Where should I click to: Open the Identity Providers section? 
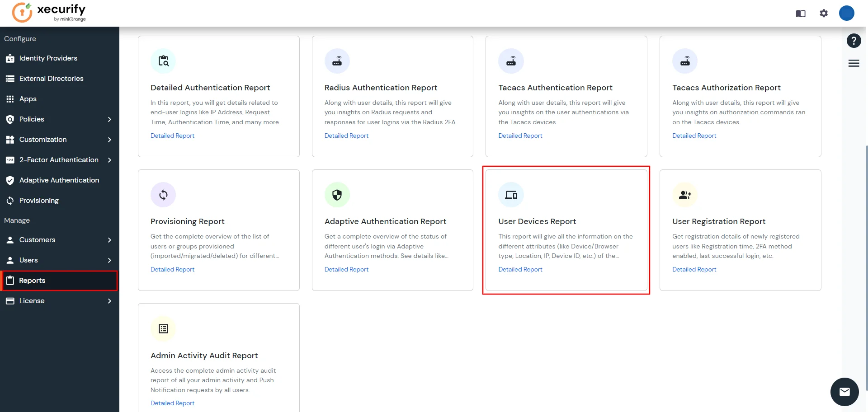[x=48, y=58]
